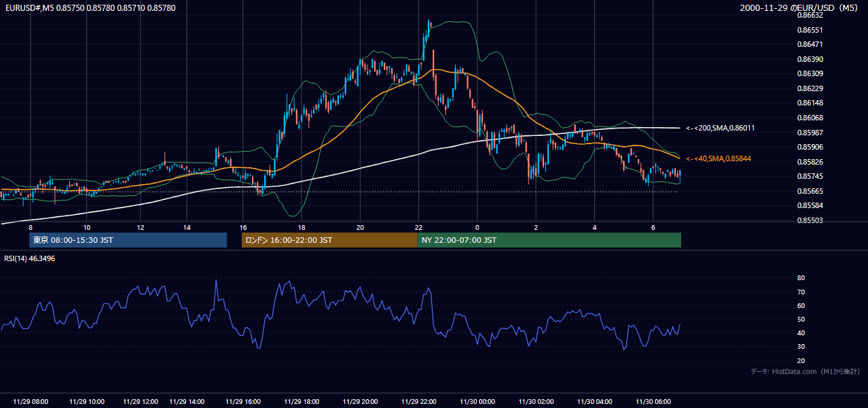Click price level 0.85826 on axis
Viewport: 868px width, 408px height.
click(x=810, y=162)
